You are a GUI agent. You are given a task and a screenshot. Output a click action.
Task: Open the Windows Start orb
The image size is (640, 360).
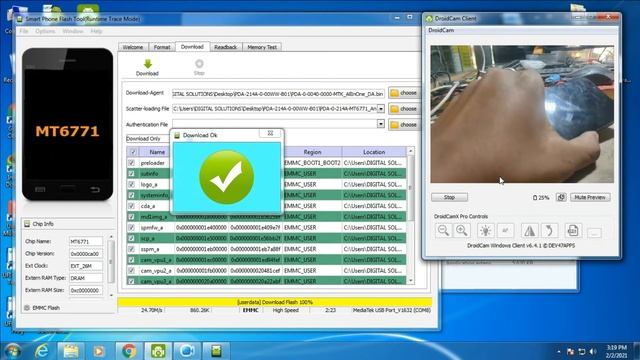13,351
